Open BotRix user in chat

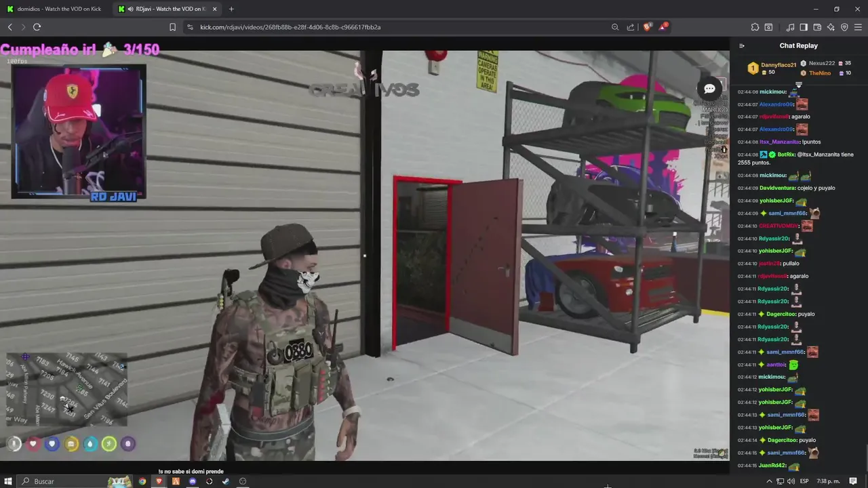786,155
